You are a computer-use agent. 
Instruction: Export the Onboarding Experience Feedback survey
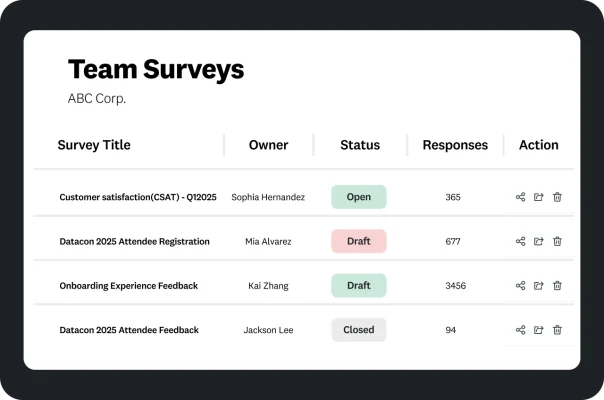[539, 286]
